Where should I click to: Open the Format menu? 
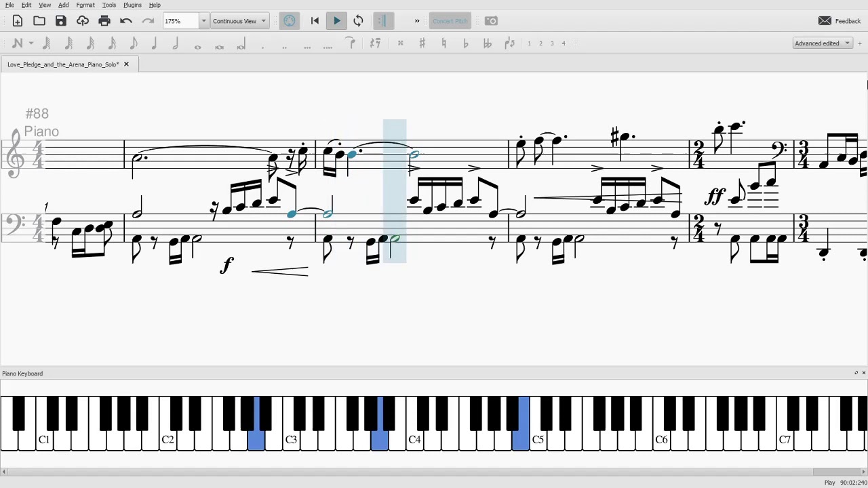tap(85, 5)
